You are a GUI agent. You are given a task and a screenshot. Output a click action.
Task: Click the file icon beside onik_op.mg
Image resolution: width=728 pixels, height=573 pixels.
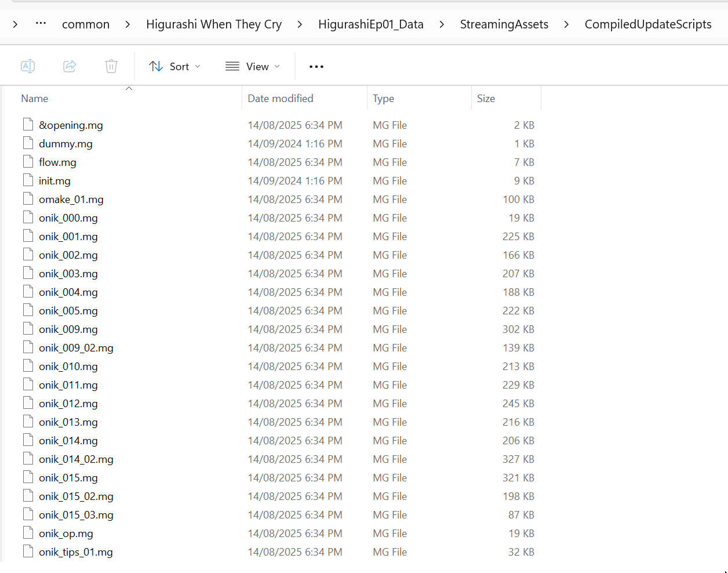[28, 533]
